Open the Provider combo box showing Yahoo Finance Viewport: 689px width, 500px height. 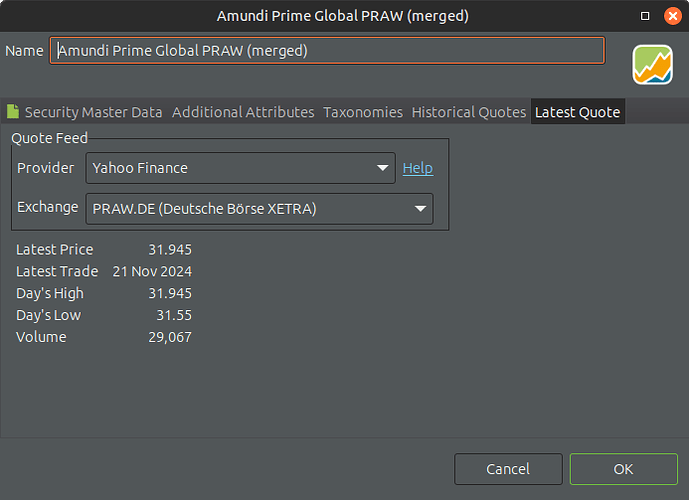click(x=230, y=168)
